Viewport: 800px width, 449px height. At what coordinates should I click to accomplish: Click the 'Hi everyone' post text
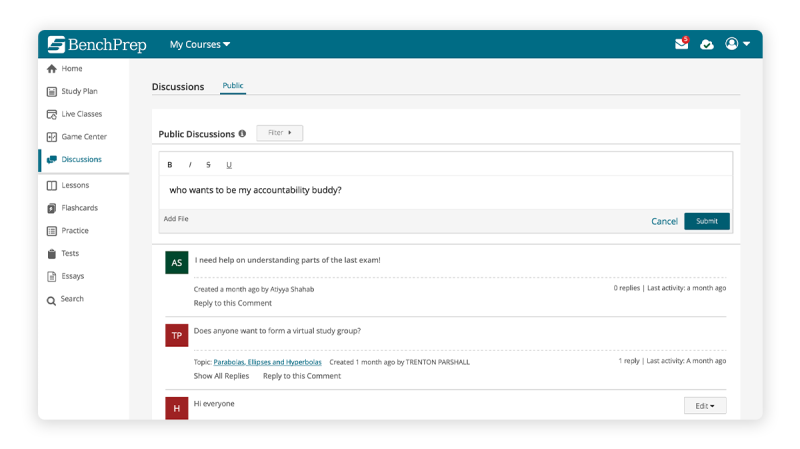click(214, 404)
